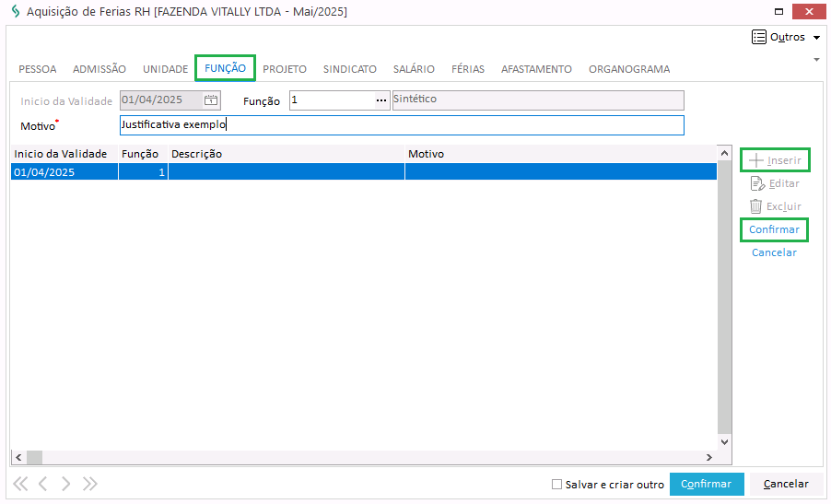This screenshot has width=831, height=504.
Task: Click the Função code input field
Action: tap(333, 100)
